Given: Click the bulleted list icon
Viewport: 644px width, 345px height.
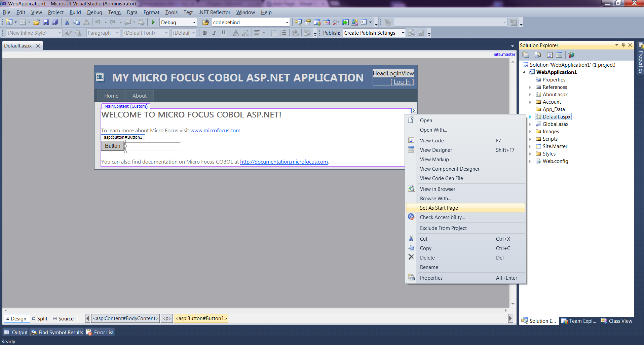Looking at the screenshot, I should click(x=274, y=33).
